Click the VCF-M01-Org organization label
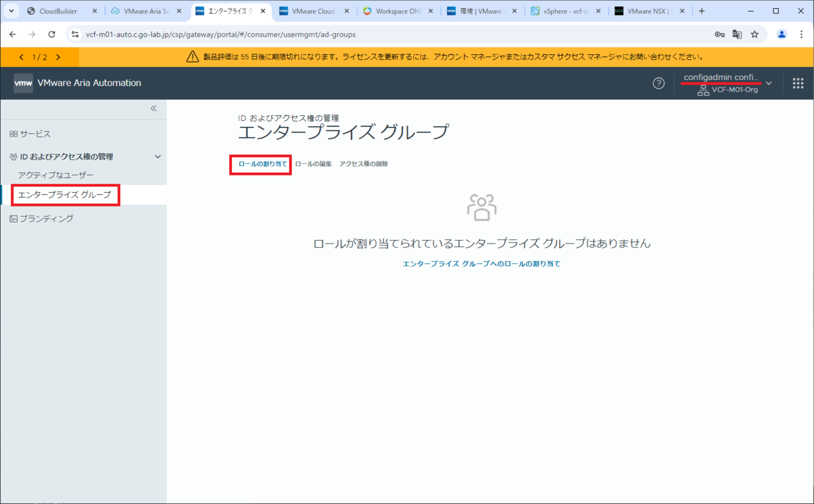814x504 pixels. tap(733, 90)
